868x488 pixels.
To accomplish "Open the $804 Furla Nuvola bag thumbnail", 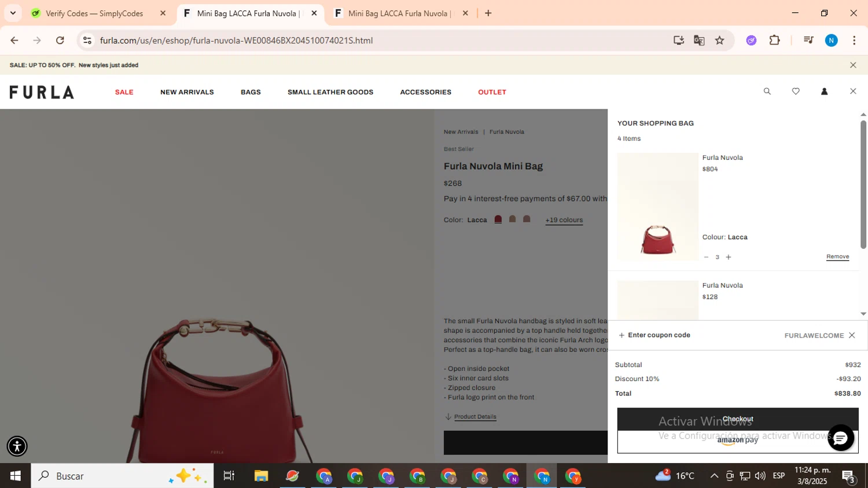I will tap(658, 207).
